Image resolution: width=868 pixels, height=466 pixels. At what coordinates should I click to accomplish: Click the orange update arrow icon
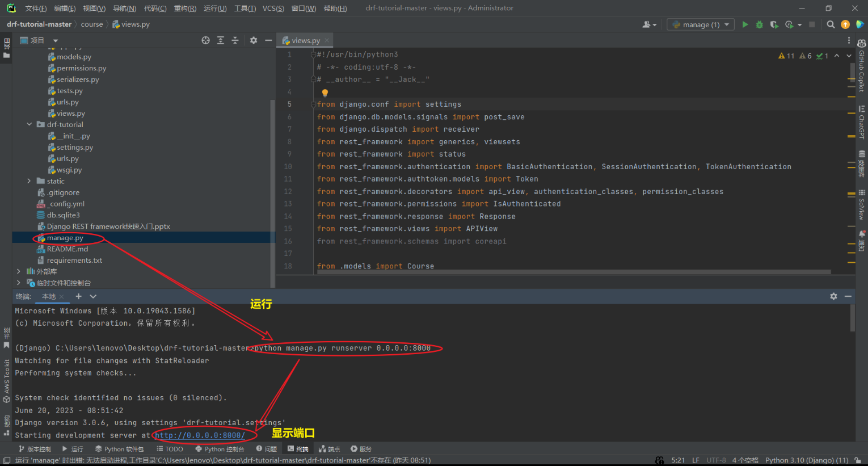tap(845, 24)
